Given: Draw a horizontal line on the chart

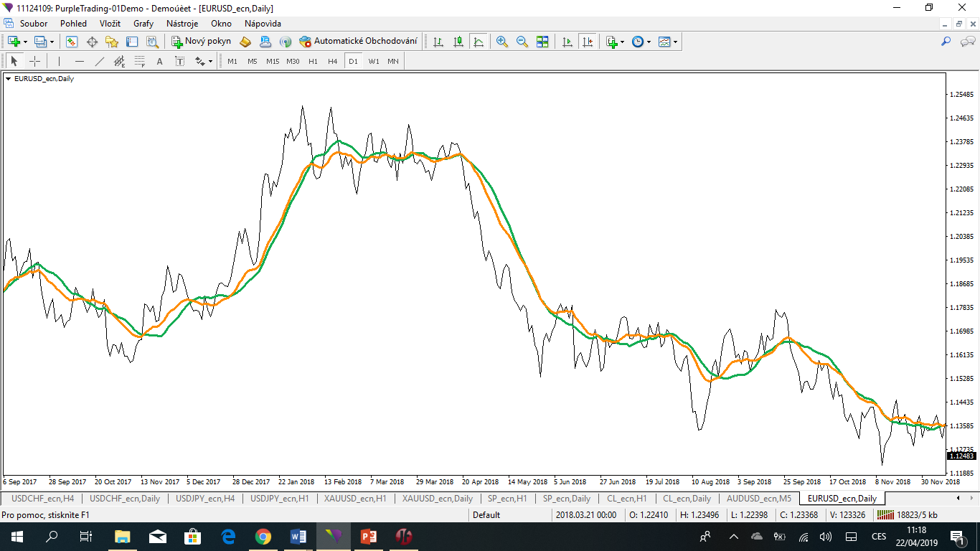Looking at the screenshot, I should (79, 61).
